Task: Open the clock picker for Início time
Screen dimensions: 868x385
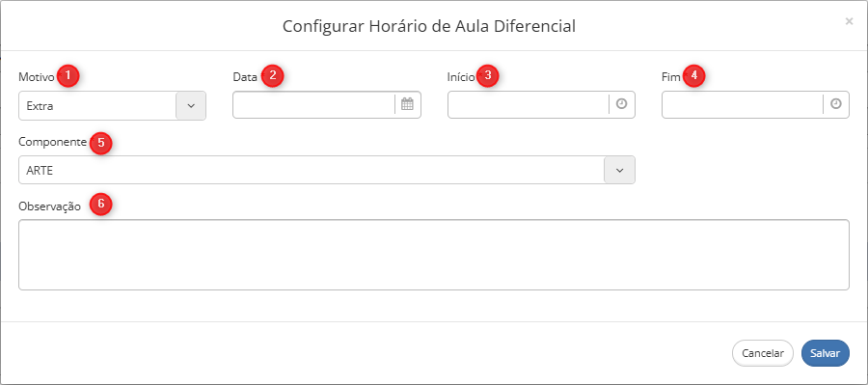Action: pos(622,104)
